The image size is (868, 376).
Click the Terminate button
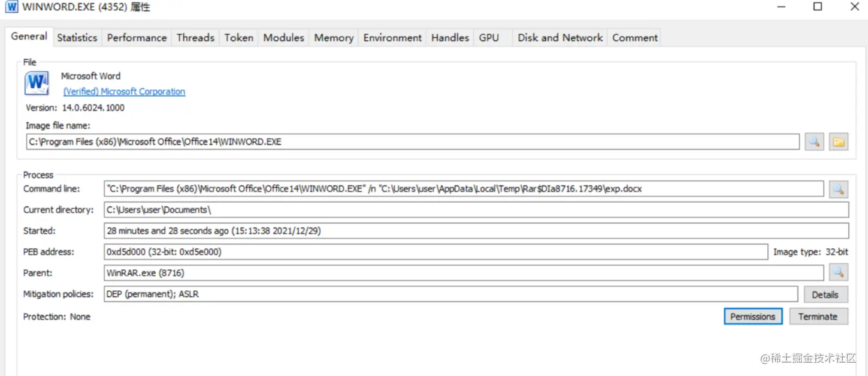point(818,317)
